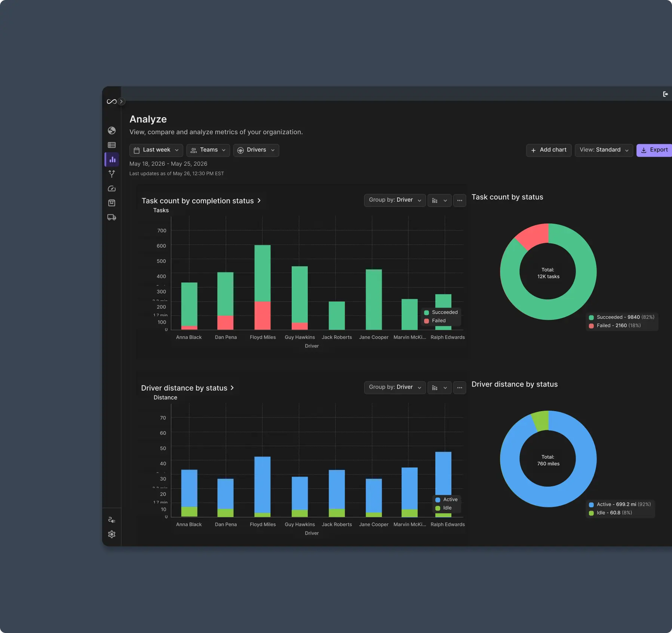Toggle Idle series in distance chart legend
The image size is (672, 633).
[444, 508]
